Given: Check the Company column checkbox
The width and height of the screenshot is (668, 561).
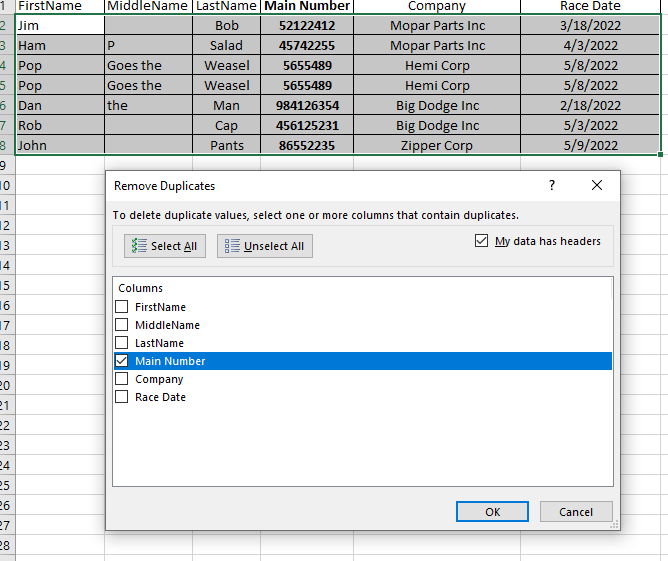Looking at the screenshot, I should pyautogui.click(x=122, y=379).
